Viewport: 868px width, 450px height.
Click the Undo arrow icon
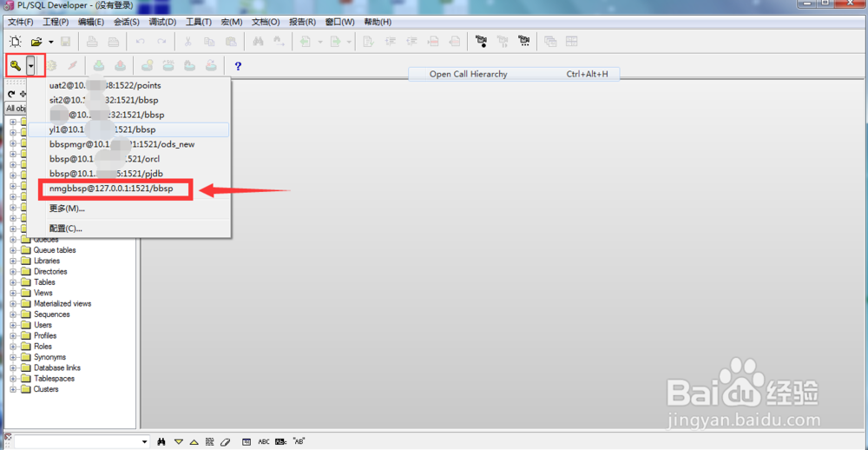(x=141, y=42)
